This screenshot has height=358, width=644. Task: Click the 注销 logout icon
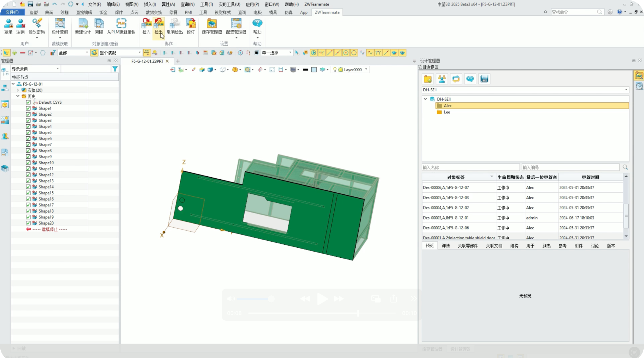tap(21, 26)
